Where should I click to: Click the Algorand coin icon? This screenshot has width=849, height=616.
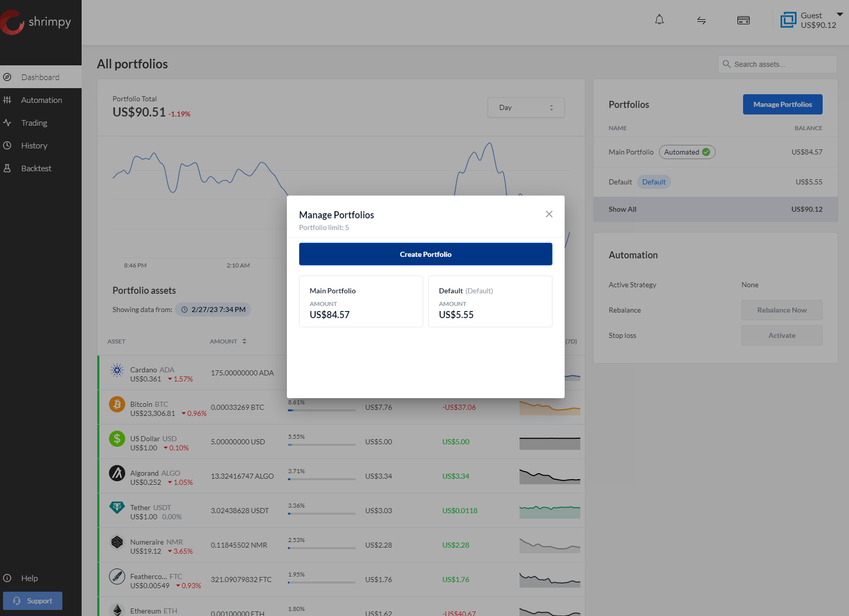pyautogui.click(x=117, y=473)
